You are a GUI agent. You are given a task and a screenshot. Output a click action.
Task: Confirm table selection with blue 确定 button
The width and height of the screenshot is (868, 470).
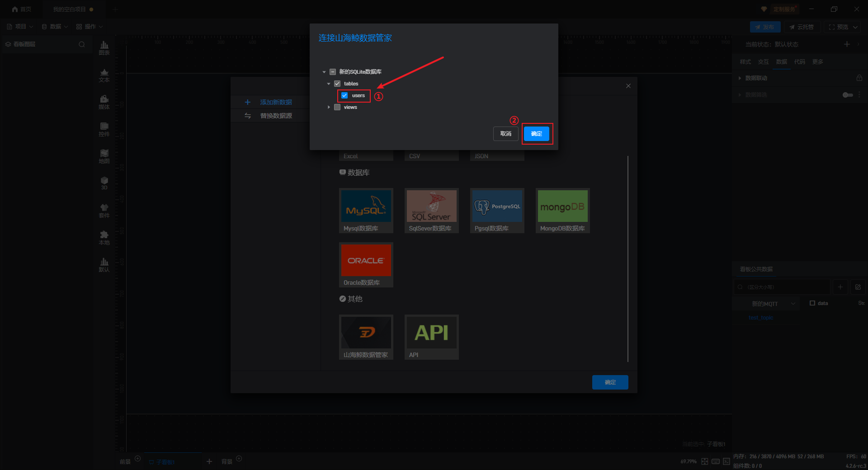[537, 134]
